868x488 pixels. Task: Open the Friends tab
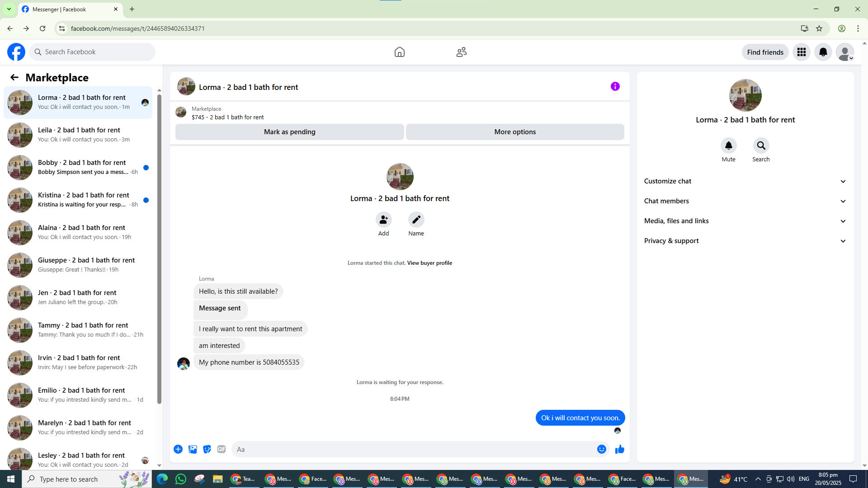[461, 52]
